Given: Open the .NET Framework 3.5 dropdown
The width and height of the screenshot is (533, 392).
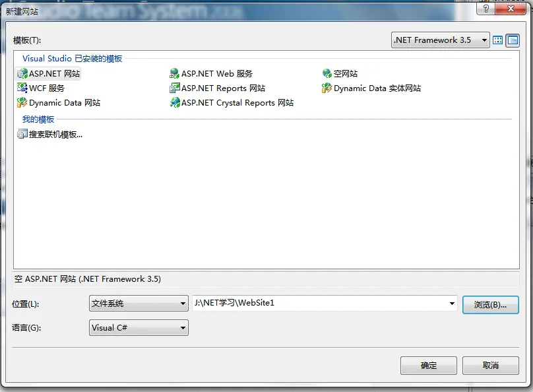Looking at the screenshot, I should coord(440,40).
